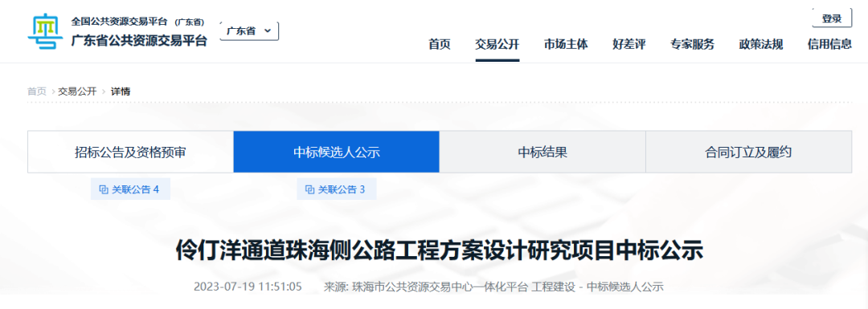Open 专家服务 from the top menu
This screenshot has width=868, height=309.
[x=692, y=45]
